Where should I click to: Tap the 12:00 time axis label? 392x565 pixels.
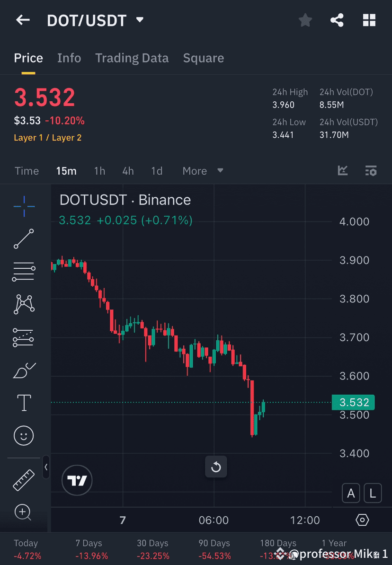(305, 521)
